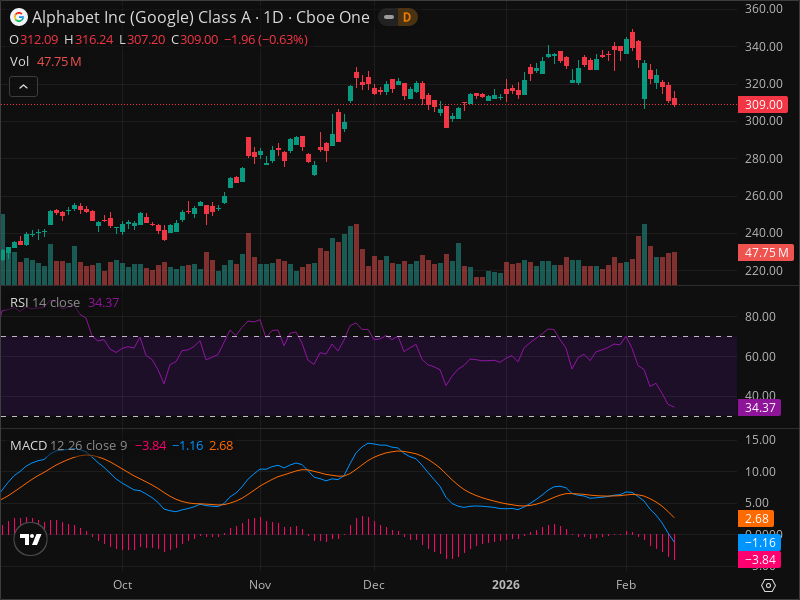Click the Nov label on the time axis
Screen dimensions: 800x600
coord(260,585)
